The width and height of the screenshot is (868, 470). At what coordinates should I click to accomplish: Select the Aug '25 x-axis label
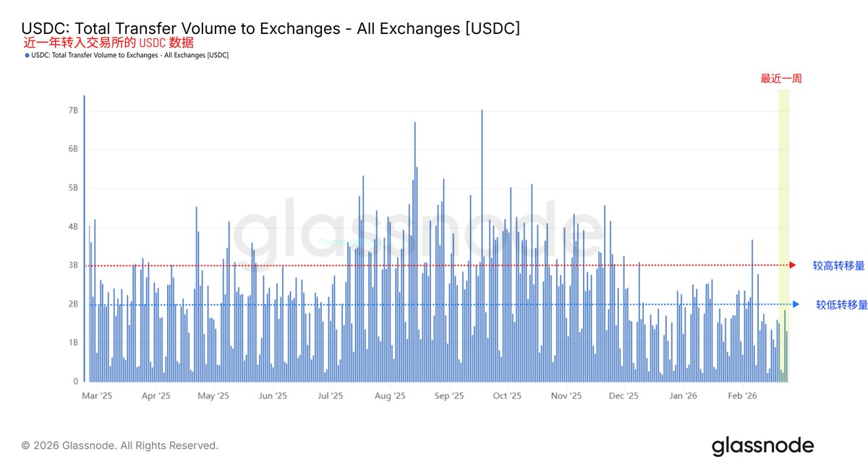[391, 396]
